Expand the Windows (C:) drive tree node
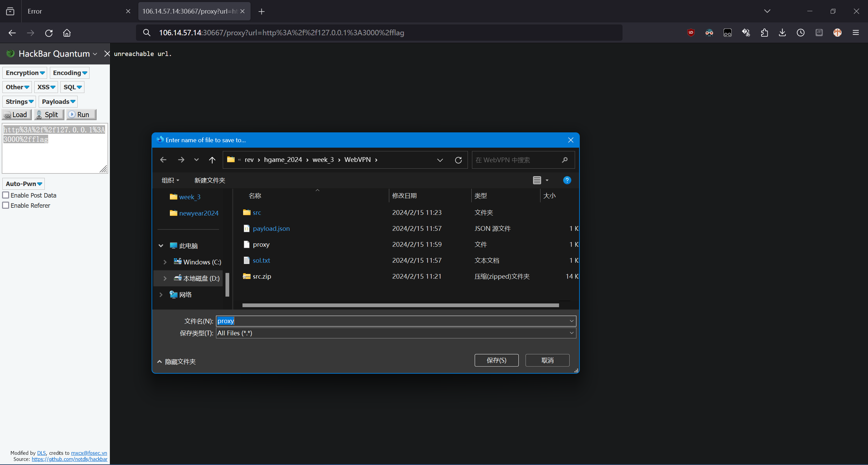 (165, 262)
